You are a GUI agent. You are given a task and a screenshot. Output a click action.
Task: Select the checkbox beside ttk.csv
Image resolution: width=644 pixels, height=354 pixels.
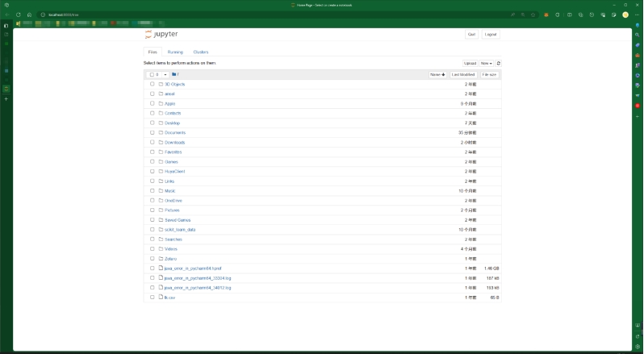click(x=152, y=297)
